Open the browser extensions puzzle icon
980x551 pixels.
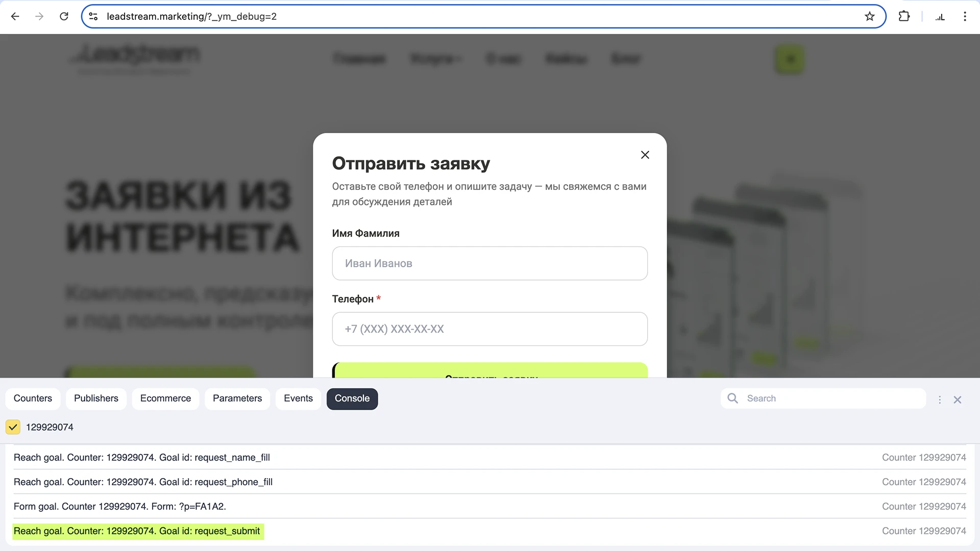[904, 16]
